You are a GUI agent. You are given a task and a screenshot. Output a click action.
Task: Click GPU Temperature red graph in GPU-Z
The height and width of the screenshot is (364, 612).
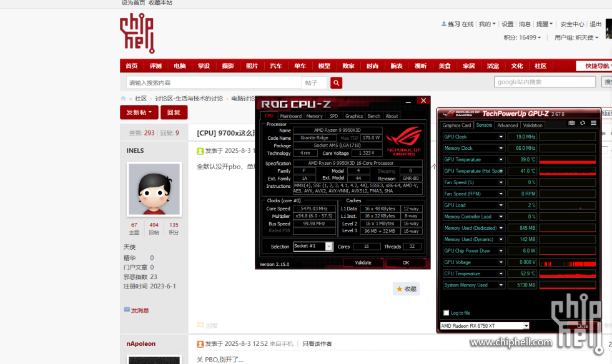click(568, 160)
